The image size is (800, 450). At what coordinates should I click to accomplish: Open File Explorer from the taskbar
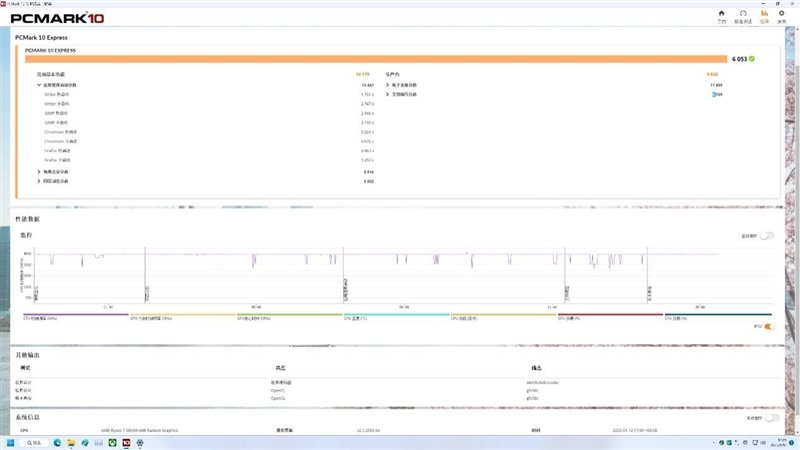pos(71,443)
